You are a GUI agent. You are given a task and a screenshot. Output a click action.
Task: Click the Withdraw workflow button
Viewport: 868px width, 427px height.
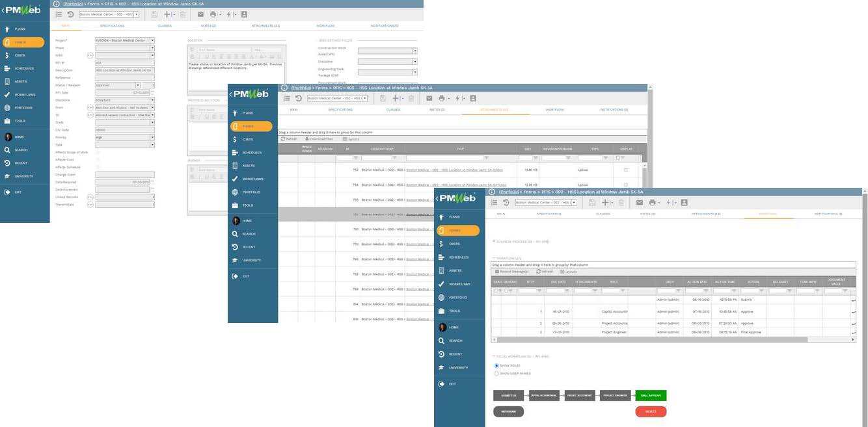coord(508,411)
